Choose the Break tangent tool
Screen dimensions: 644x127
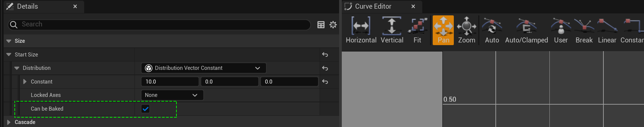[x=584, y=30]
